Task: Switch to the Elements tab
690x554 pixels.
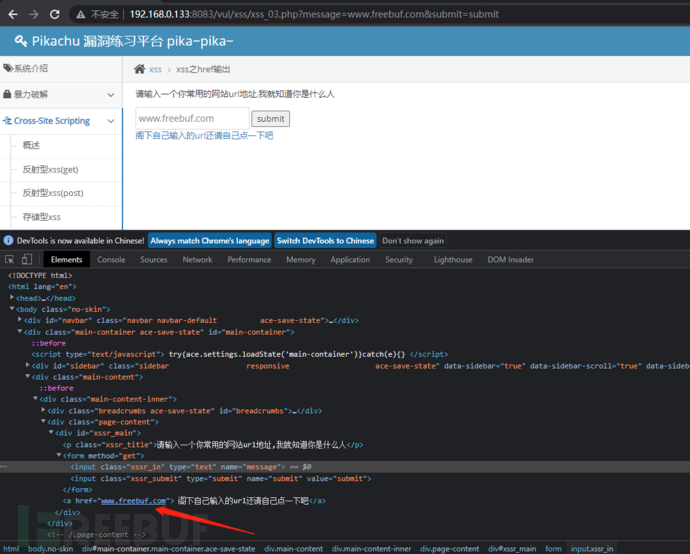Action: [66, 260]
